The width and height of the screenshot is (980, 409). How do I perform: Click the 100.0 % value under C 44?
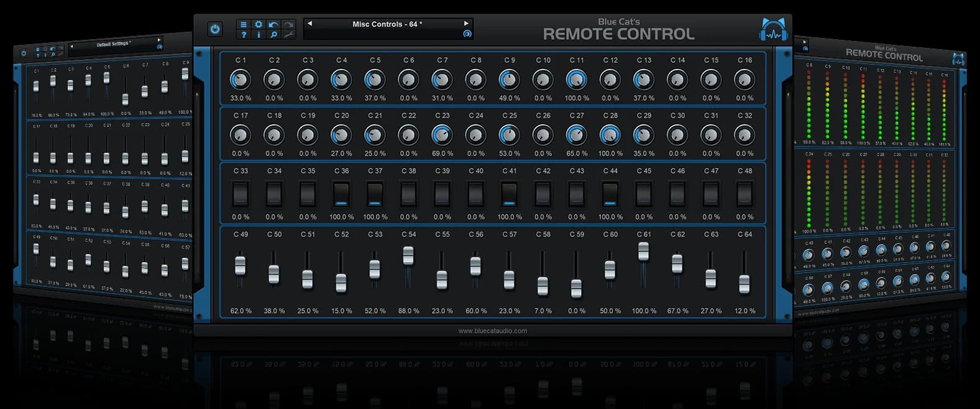610,217
